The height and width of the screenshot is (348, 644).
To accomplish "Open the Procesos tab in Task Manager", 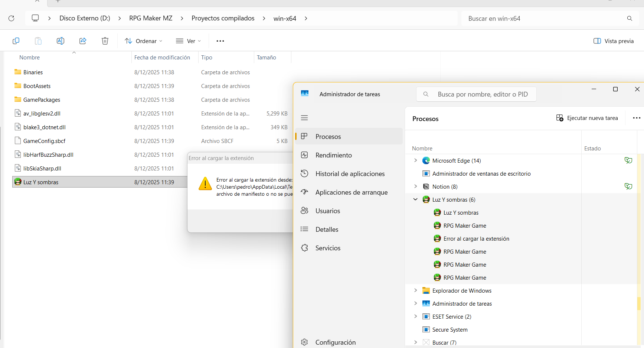I will click(x=349, y=136).
